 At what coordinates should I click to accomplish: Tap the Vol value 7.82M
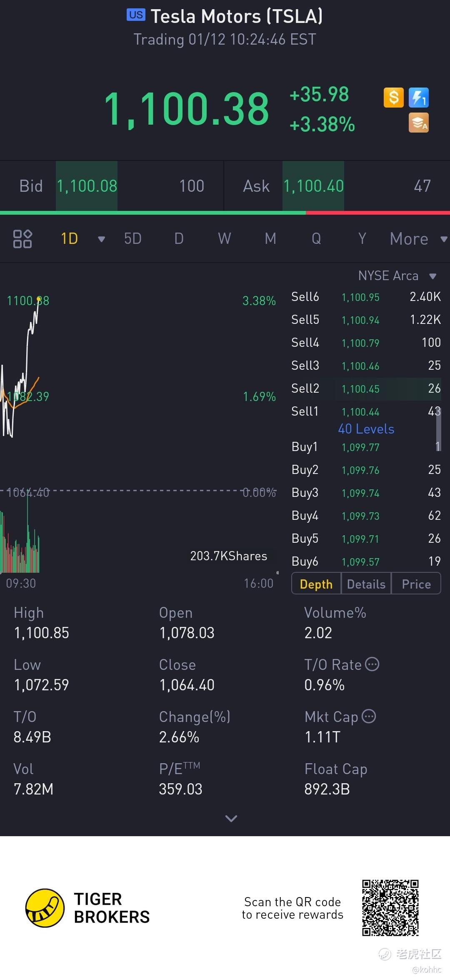[34, 789]
